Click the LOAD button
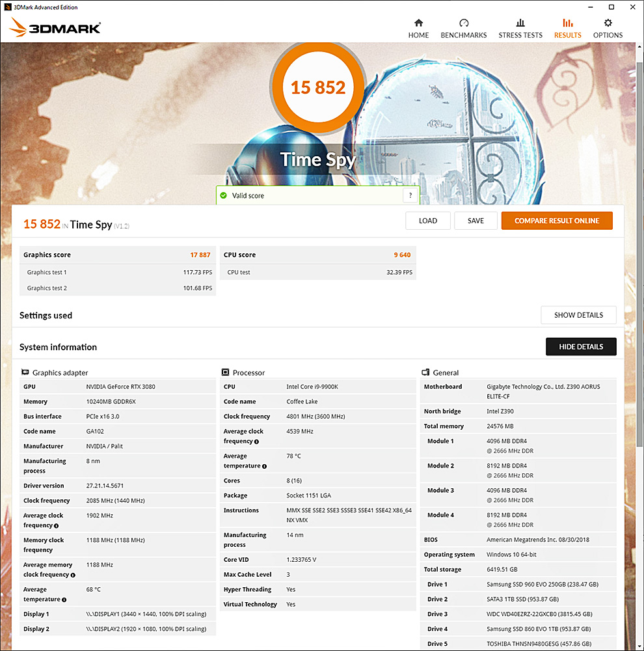644x651 pixels. click(428, 221)
